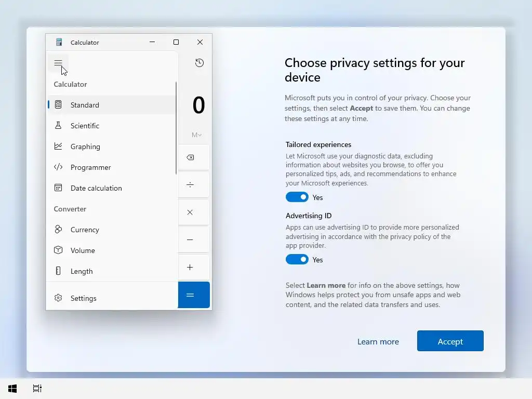Open the Currency converter
This screenshot has width=532, height=399.
(112, 229)
